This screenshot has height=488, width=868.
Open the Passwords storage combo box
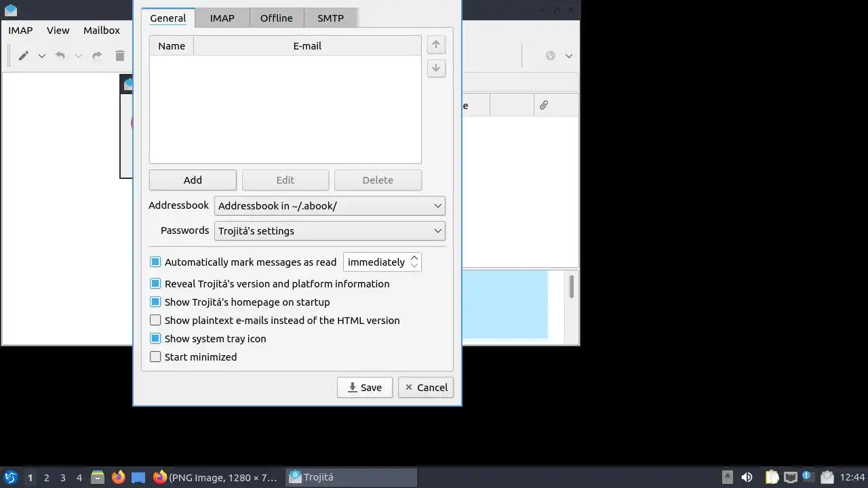330,230
